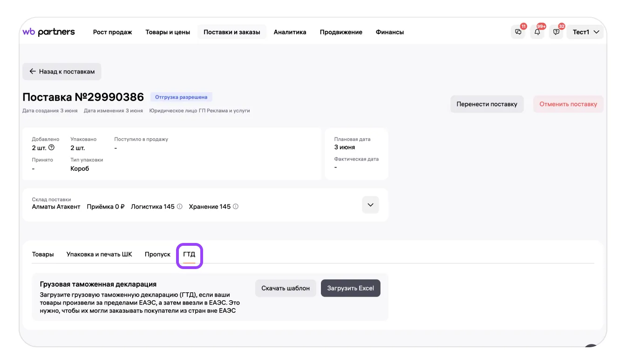The height and width of the screenshot is (364, 626).
Task: Open the notifications bell icon
Action: [x=537, y=32]
